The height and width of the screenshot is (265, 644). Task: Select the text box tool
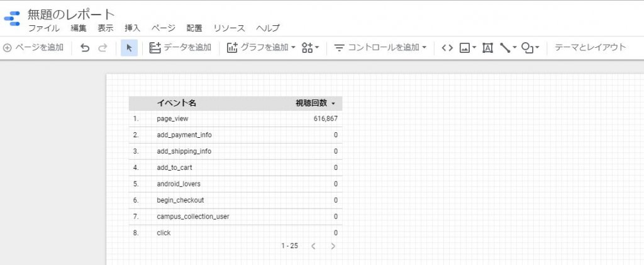pyautogui.click(x=487, y=48)
